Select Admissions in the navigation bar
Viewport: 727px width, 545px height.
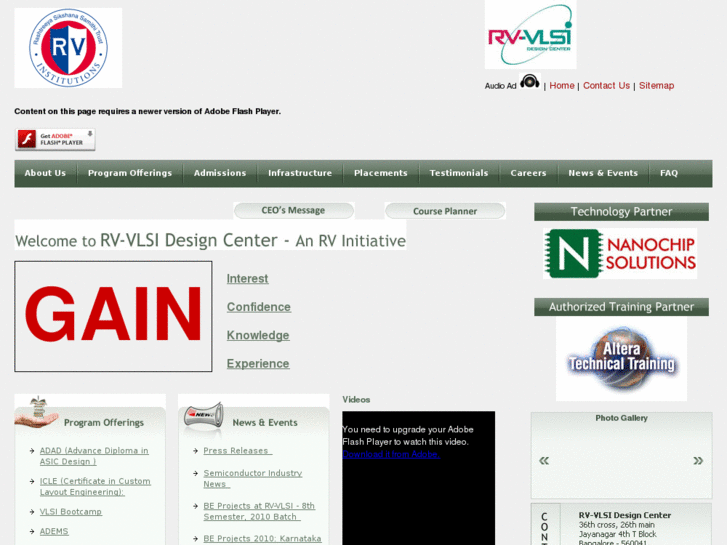tap(220, 173)
